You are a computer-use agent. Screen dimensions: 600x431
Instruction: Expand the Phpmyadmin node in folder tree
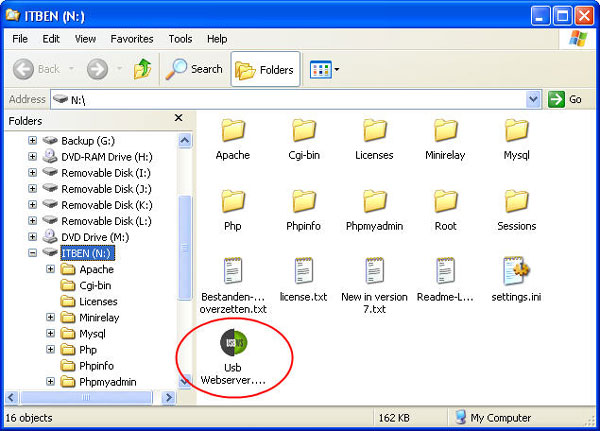[x=51, y=382]
